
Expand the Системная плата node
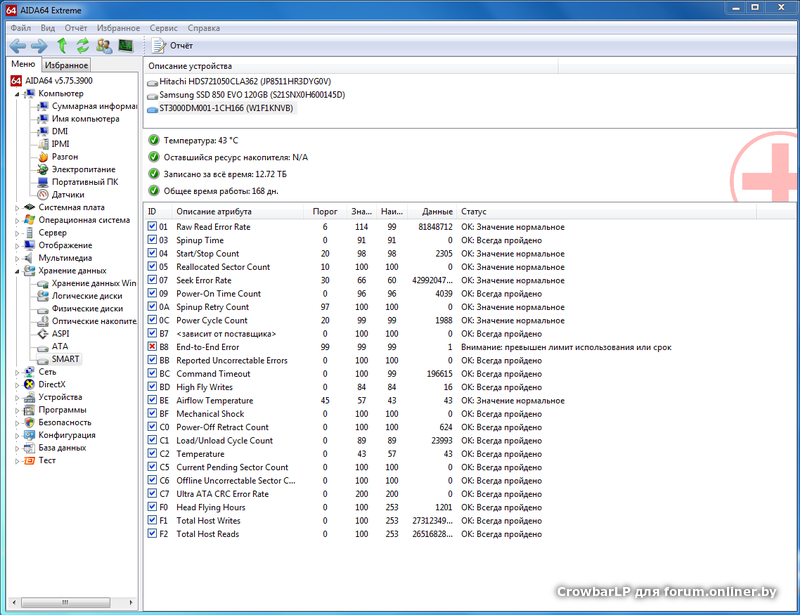coord(17,208)
